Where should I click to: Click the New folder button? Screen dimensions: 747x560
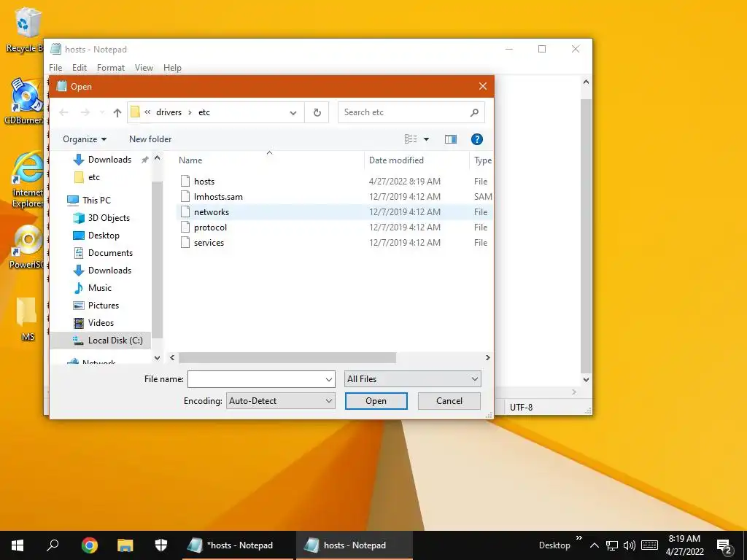150,139
